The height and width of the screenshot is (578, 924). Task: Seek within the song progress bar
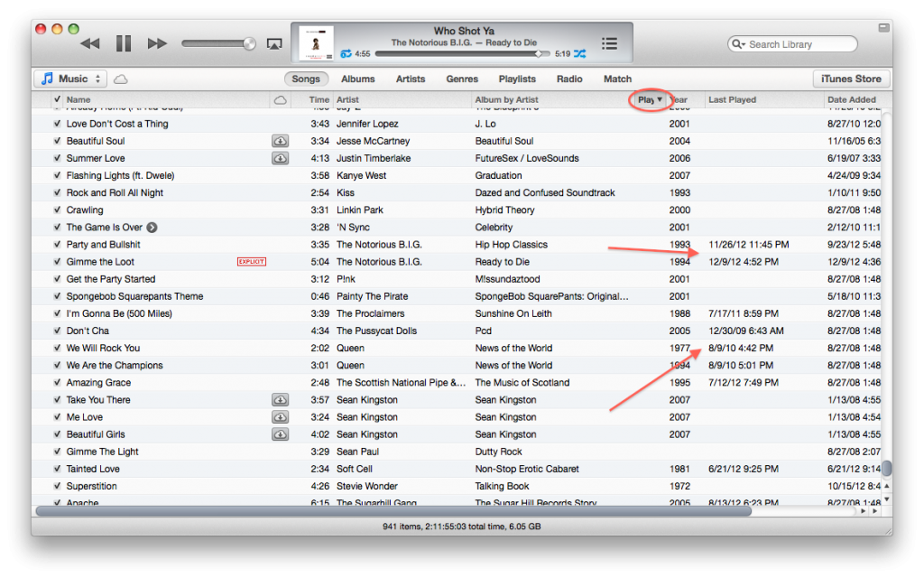(463, 53)
